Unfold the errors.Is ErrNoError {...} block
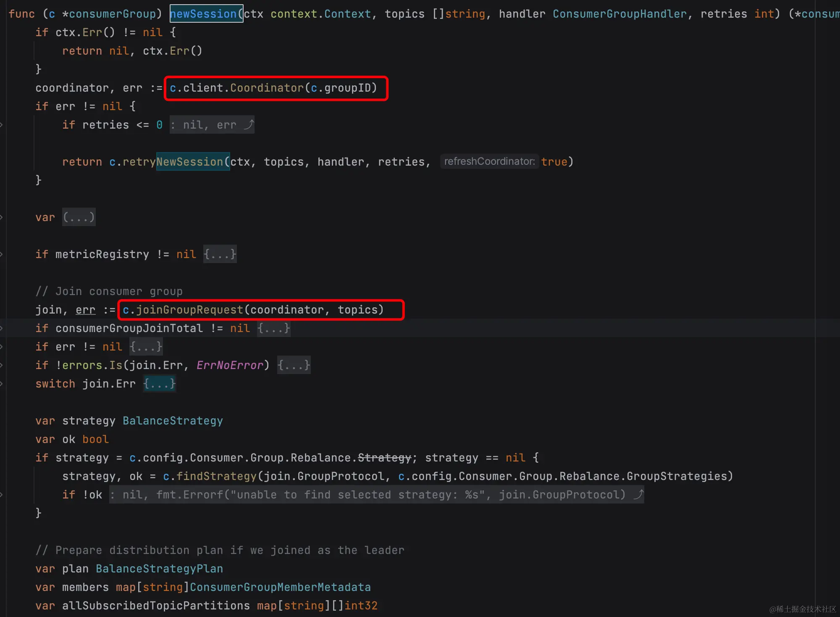 [294, 365]
